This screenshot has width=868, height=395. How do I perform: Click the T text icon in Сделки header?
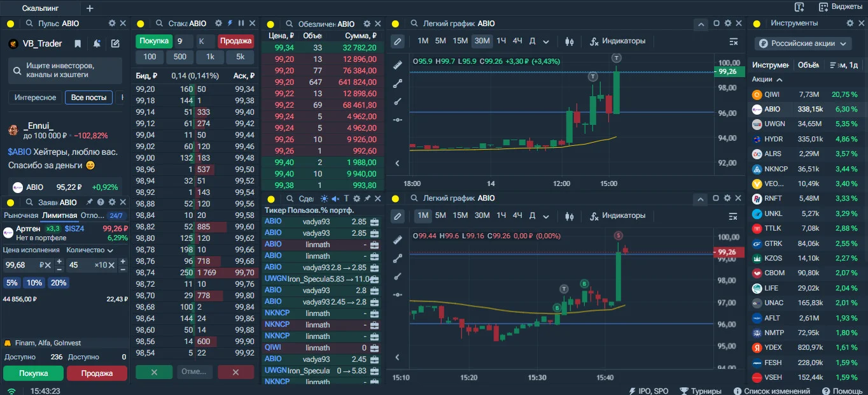346,199
